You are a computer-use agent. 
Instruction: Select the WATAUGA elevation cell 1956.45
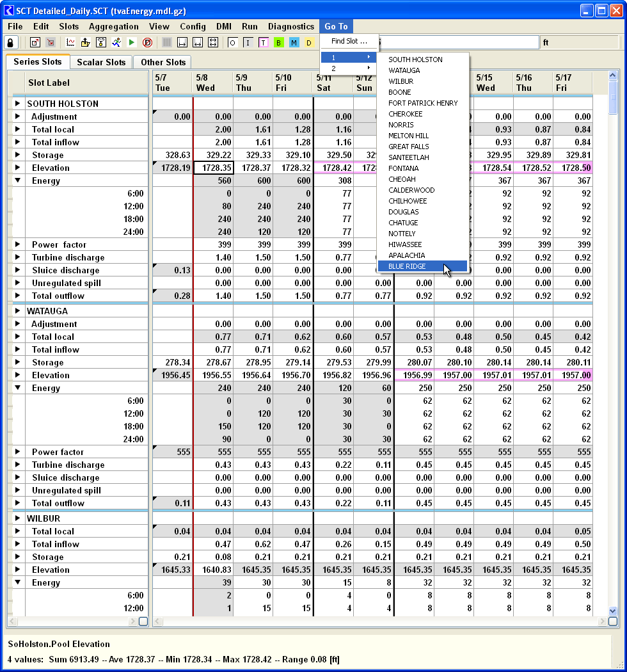(x=173, y=375)
